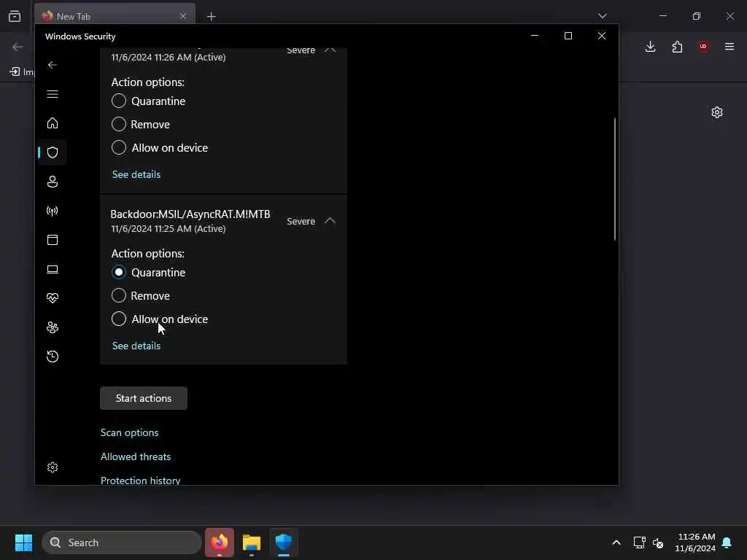Open Windows Security taskbar icon
The width and height of the screenshot is (747, 560).
[x=284, y=542]
